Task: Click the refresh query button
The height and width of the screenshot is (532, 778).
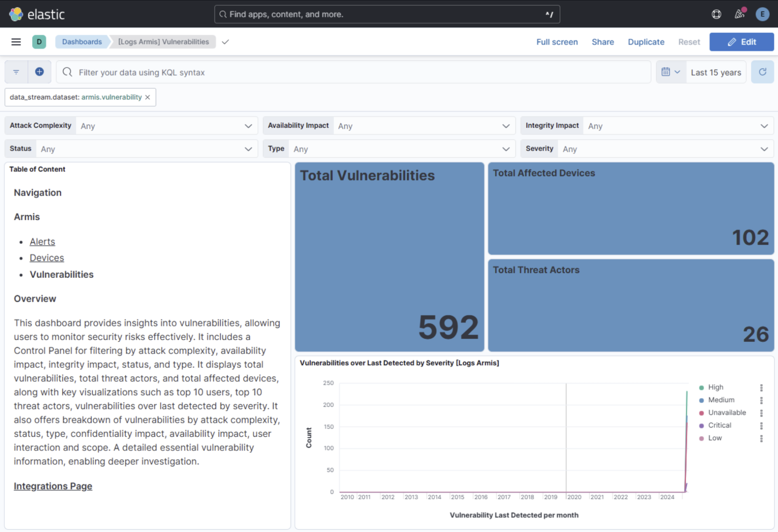Action: 762,72
